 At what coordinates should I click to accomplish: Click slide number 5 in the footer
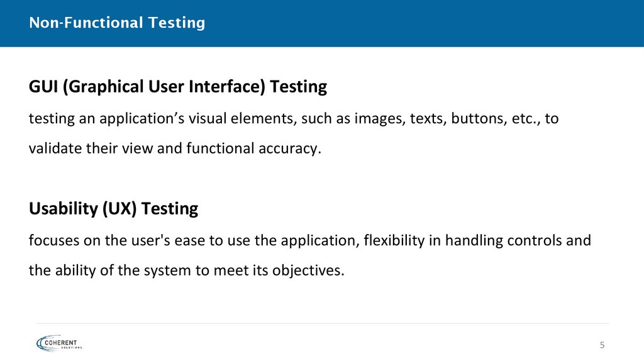coord(602,345)
